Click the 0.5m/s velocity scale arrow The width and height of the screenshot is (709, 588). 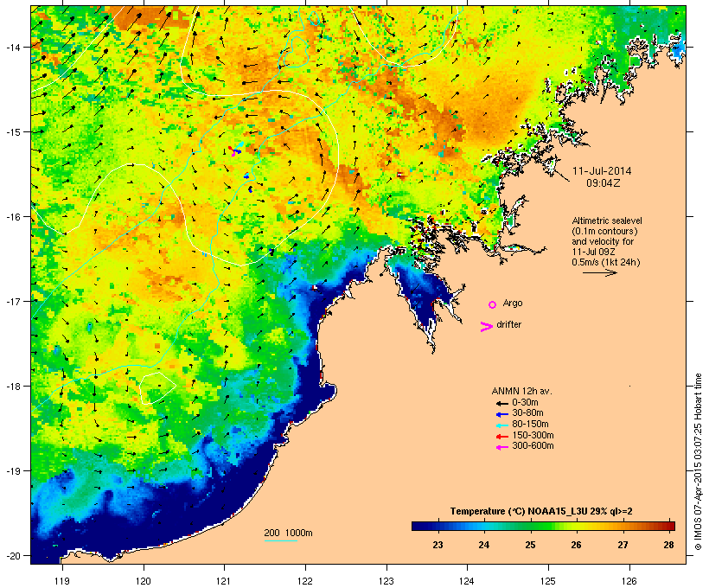coord(599,272)
